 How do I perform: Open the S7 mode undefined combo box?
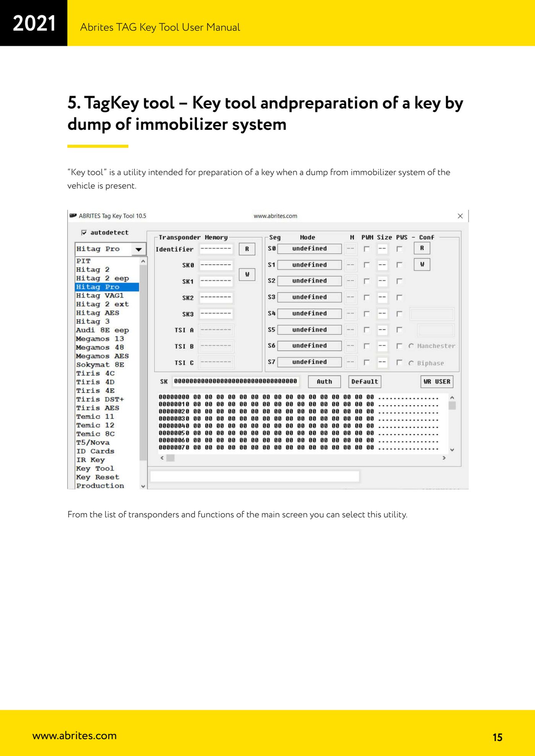(310, 362)
